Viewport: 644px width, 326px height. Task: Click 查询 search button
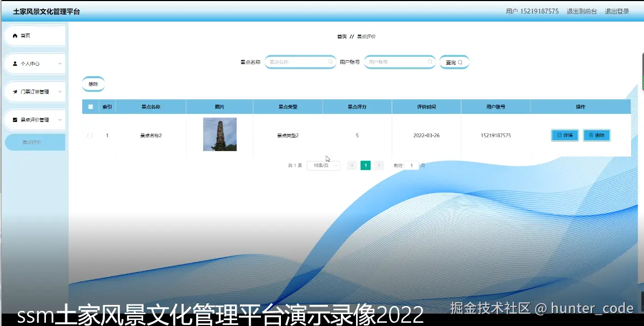tap(454, 62)
